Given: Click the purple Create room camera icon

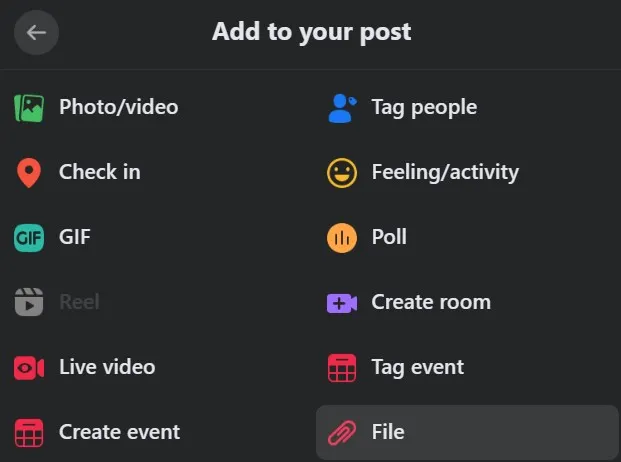Looking at the screenshot, I should tap(342, 302).
